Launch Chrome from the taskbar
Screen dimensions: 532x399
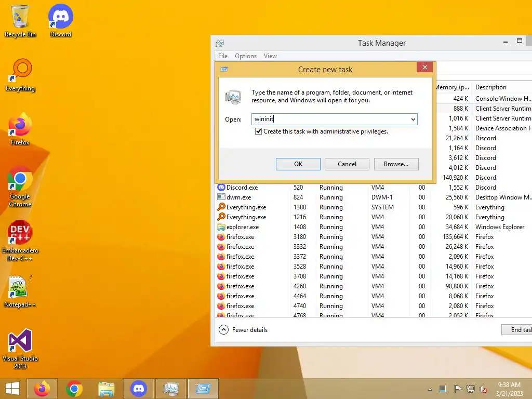(x=74, y=389)
